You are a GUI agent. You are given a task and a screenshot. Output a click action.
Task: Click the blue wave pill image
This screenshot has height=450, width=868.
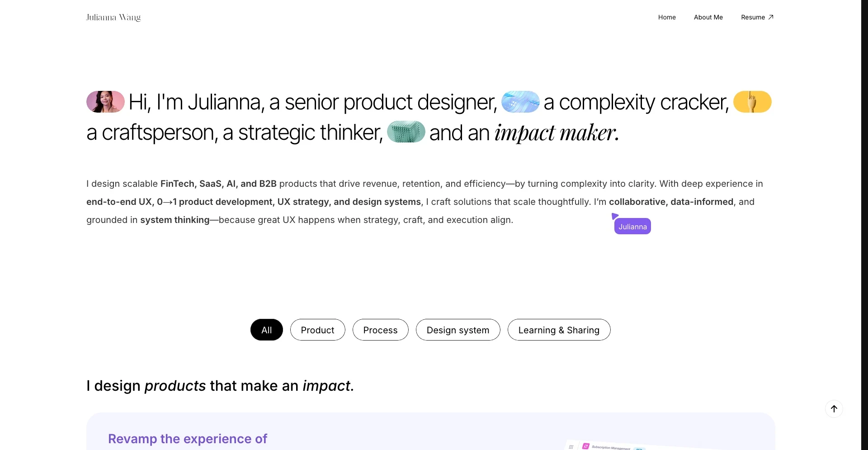click(x=520, y=102)
